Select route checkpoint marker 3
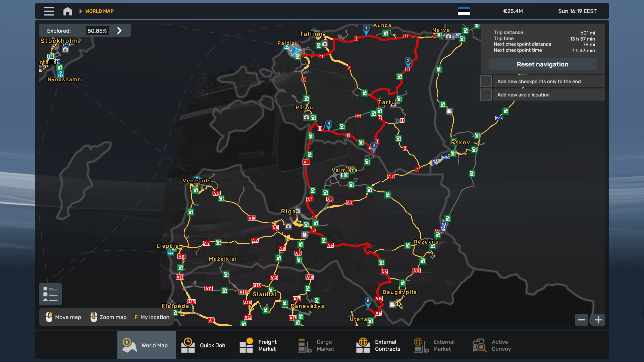The width and height of the screenshot is (644, 362). (x=373, y=147)
